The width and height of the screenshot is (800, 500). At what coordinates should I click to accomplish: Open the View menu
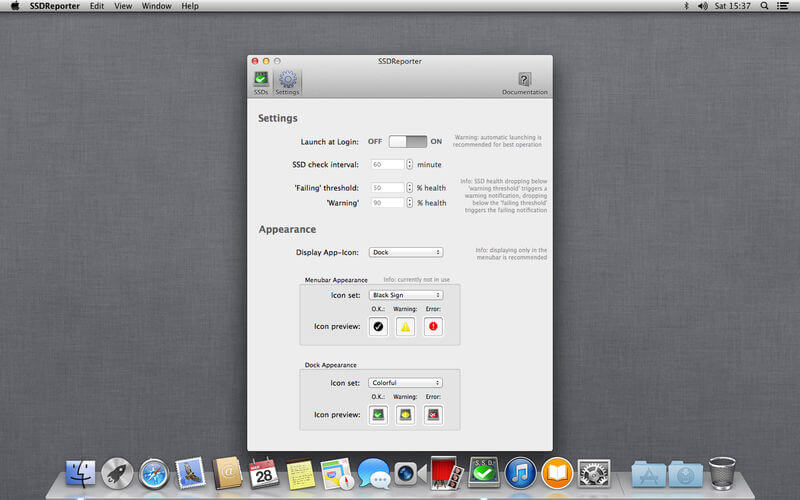click(x=123, y=6)
